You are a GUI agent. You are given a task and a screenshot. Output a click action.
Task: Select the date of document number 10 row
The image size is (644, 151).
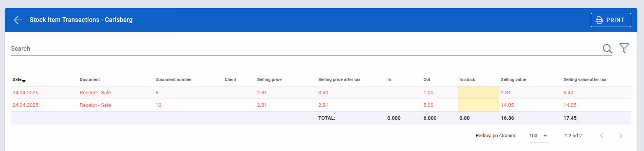(x=26, y=105)
